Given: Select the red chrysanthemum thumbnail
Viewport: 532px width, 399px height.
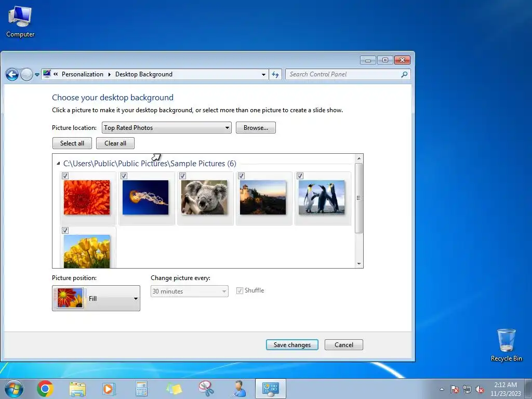Looking at the screenshot, I should click(x=87, y=197).
